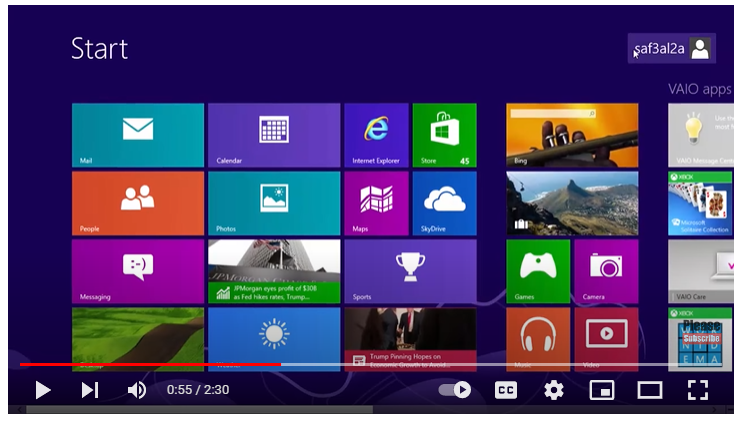Open Microsoft Solitaire Collection tile
Viewport: 745px width, 425px height.
pyautogui.click(x=700, y=203)
